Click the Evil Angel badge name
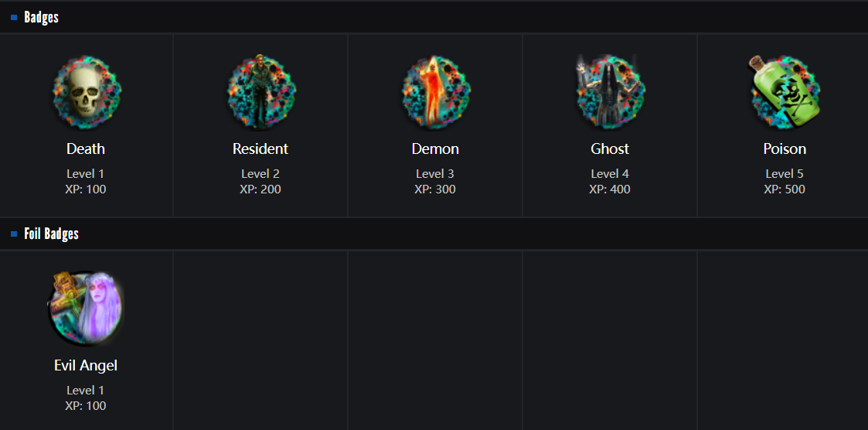868x430 pixels. 86,365
